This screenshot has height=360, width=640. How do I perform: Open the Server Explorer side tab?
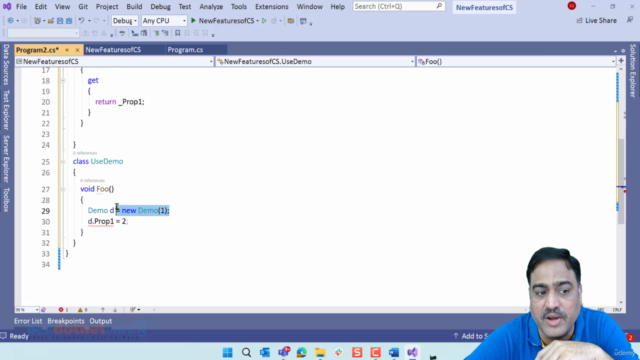point(6,159)
